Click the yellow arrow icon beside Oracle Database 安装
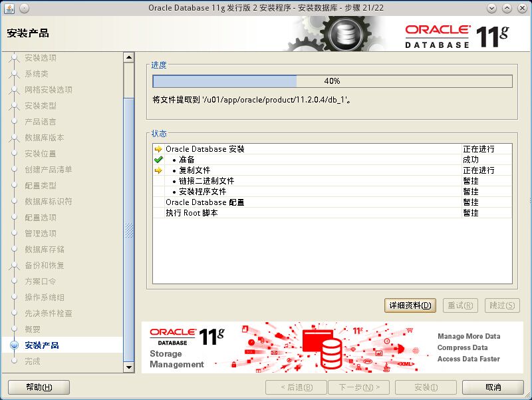Image resolution: width=532 pixels, height=400 pixels. pyautogui.click(x=158, y=149)
